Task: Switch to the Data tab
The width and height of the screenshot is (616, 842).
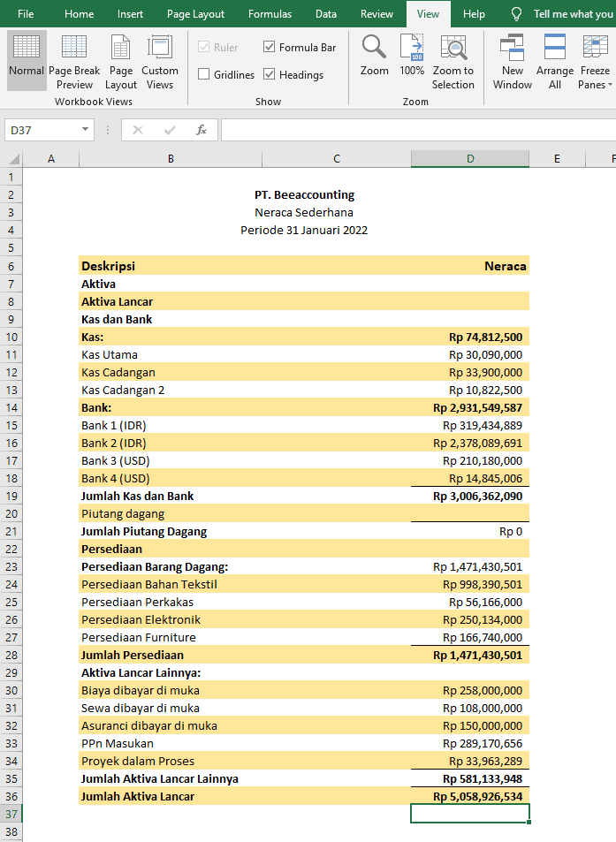Action: [x=326, y=14]
